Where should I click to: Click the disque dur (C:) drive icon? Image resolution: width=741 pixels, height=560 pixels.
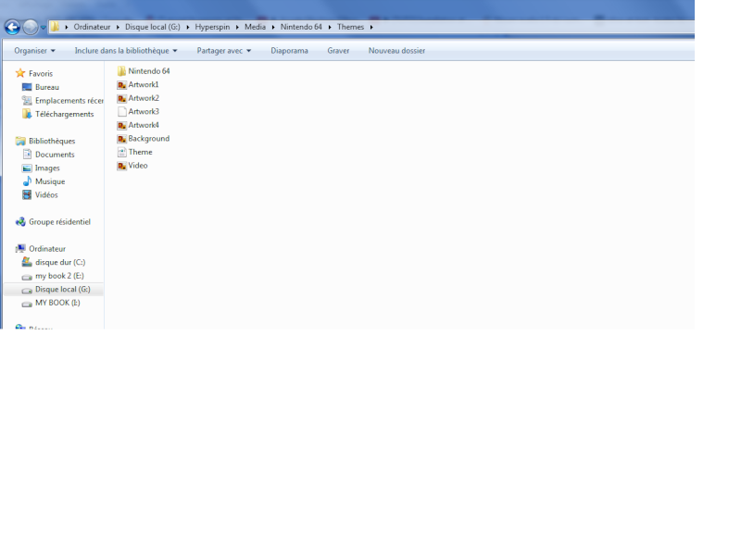click(x=27, y=262)
